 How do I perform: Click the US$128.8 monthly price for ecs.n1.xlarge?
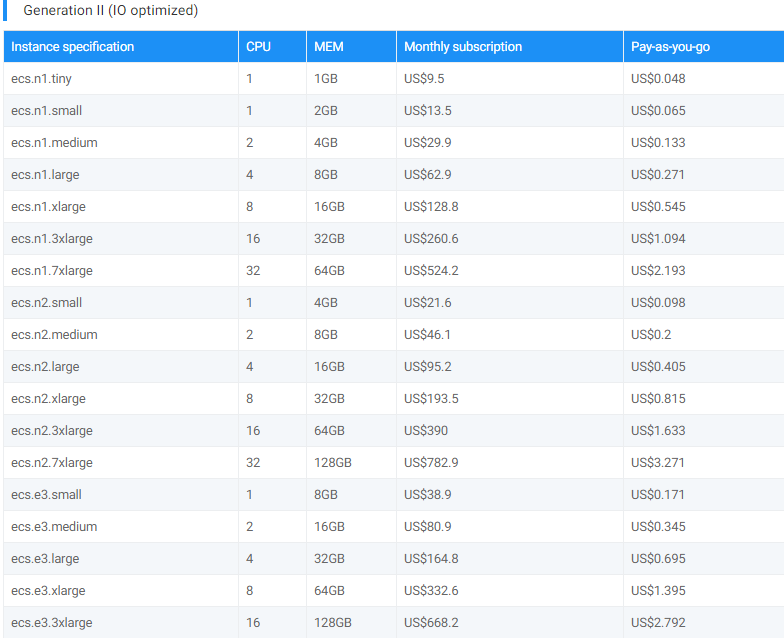(431, 206)
